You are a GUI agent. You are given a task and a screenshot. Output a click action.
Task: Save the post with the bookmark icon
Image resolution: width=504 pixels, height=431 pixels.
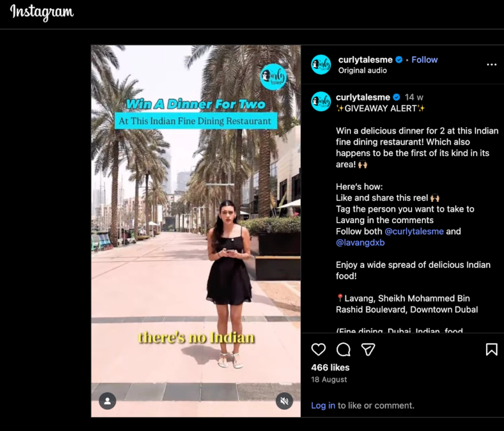point(491,349)
